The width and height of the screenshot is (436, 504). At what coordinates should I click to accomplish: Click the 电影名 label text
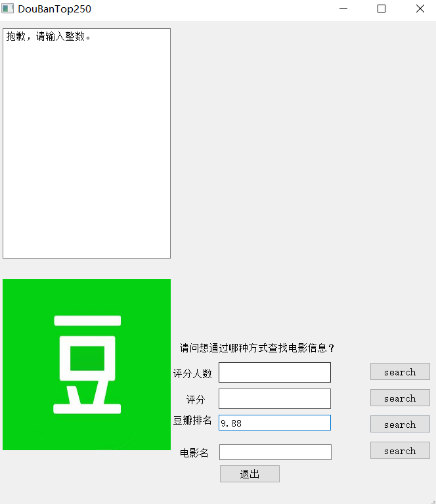tap(194, 453)
